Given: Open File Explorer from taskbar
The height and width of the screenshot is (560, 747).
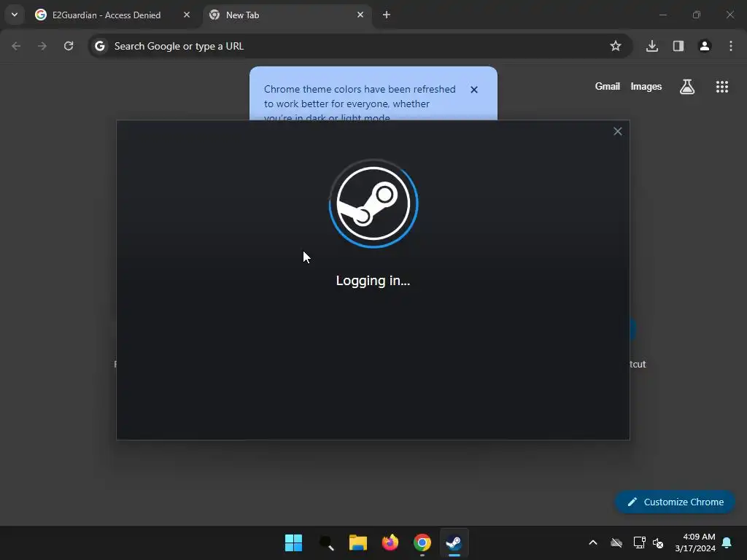Looking at the screenshot, I should click(357, 542).
